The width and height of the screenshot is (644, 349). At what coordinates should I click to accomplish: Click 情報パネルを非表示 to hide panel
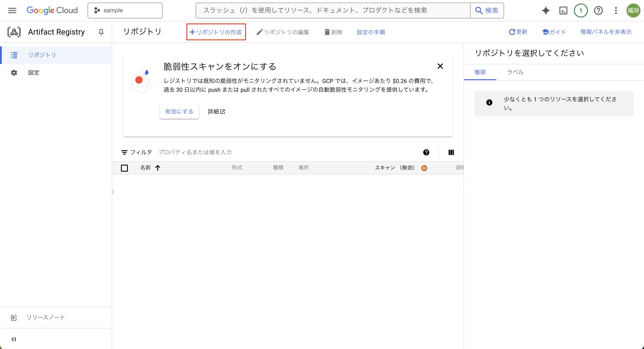[606, 32]
